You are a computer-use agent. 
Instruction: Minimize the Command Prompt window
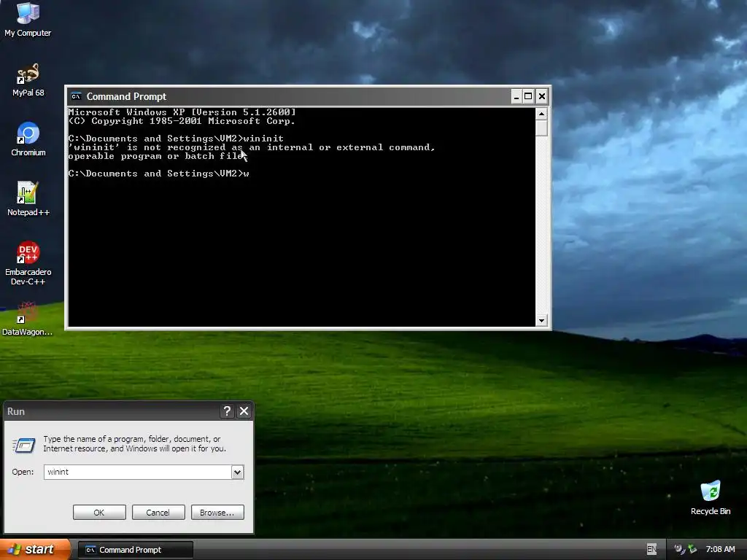(x=516, y=97)
